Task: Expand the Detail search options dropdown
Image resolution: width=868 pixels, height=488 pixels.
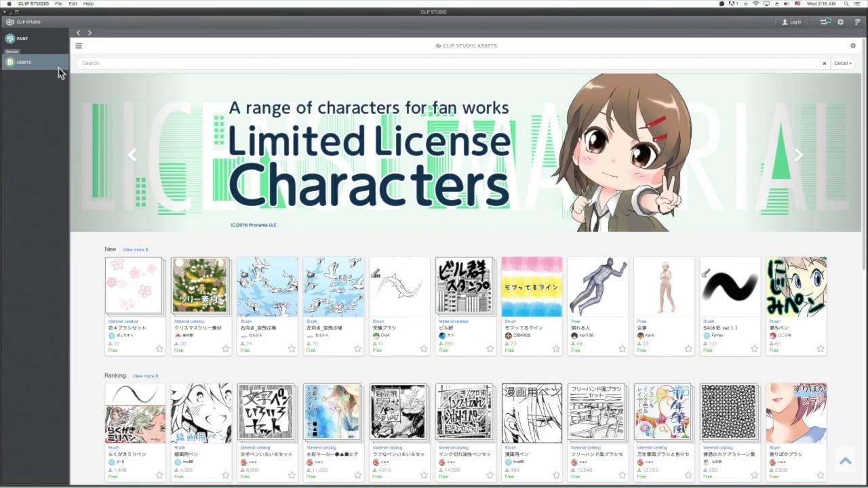Action: click(843, 64)
